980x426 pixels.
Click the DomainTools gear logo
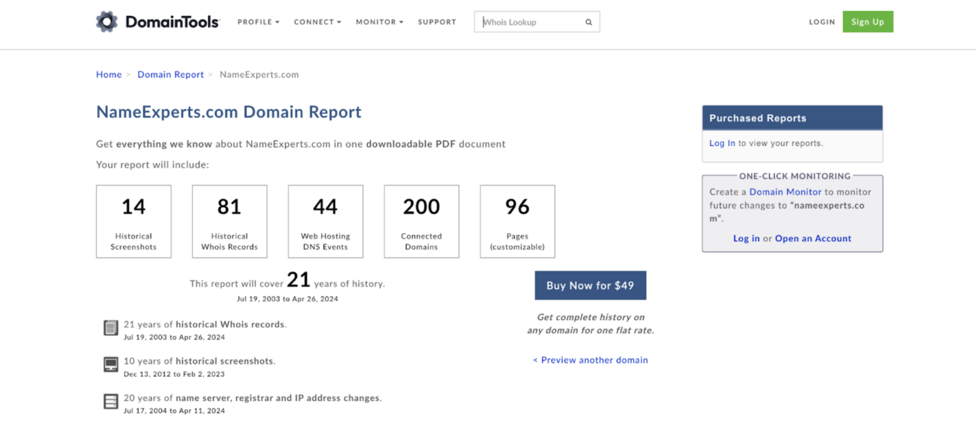[107, 22]
